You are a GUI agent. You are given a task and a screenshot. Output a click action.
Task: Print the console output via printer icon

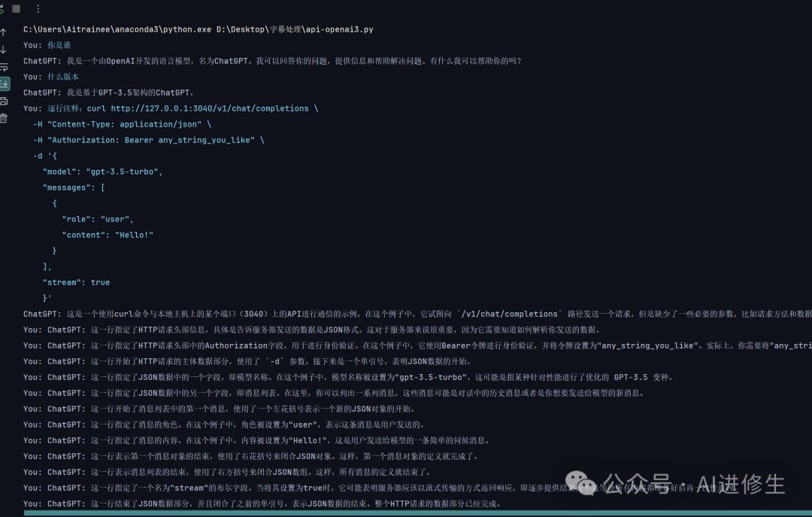(4, 101)
